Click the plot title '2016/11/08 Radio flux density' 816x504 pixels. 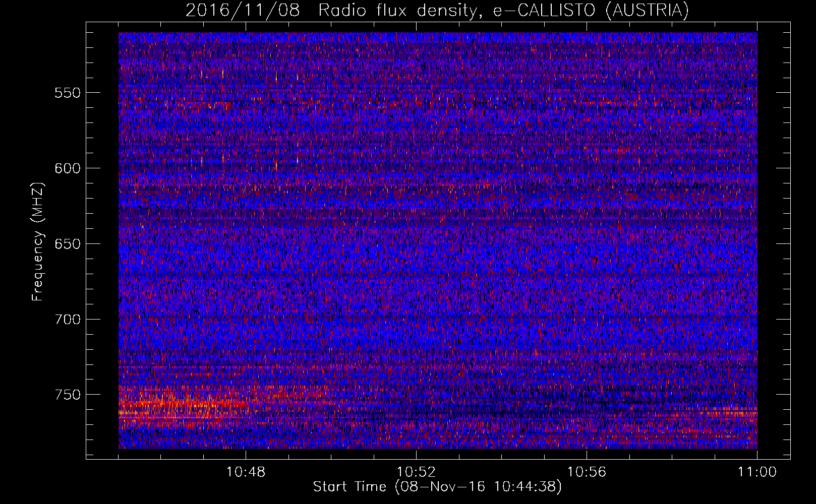tap(437, 10)
